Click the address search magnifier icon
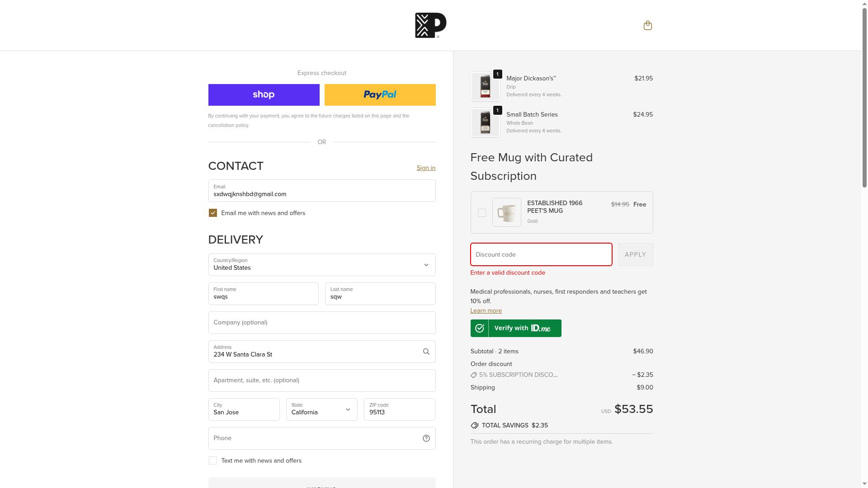 (426, 352)
